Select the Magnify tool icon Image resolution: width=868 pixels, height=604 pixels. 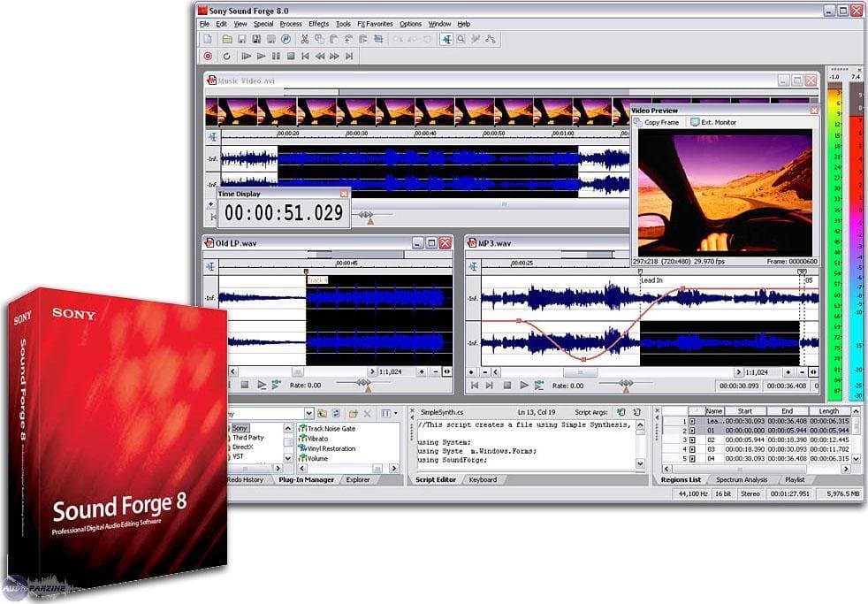(461, 39)
